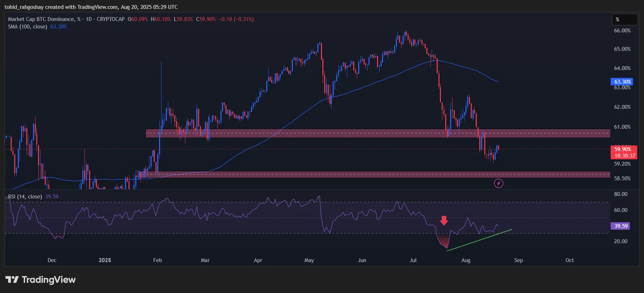The width and height of the screenshot is (644, 293).
Task: Click the May label on time axis
Action: tap(309, 260)
